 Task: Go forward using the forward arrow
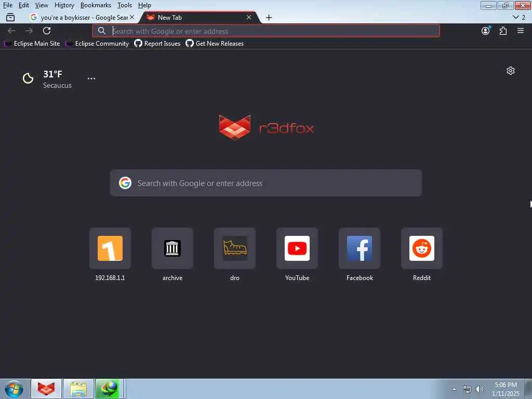(x=29, y=31)
